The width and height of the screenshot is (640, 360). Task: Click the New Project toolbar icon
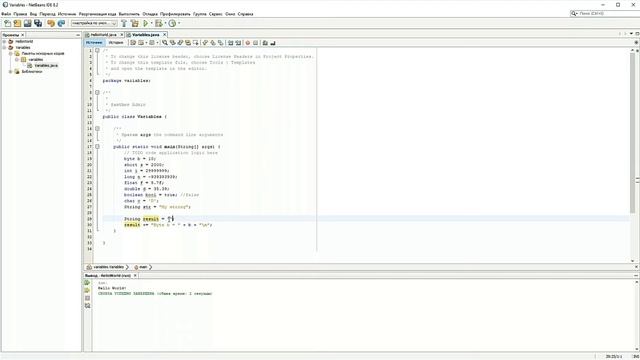pos(17,23)
